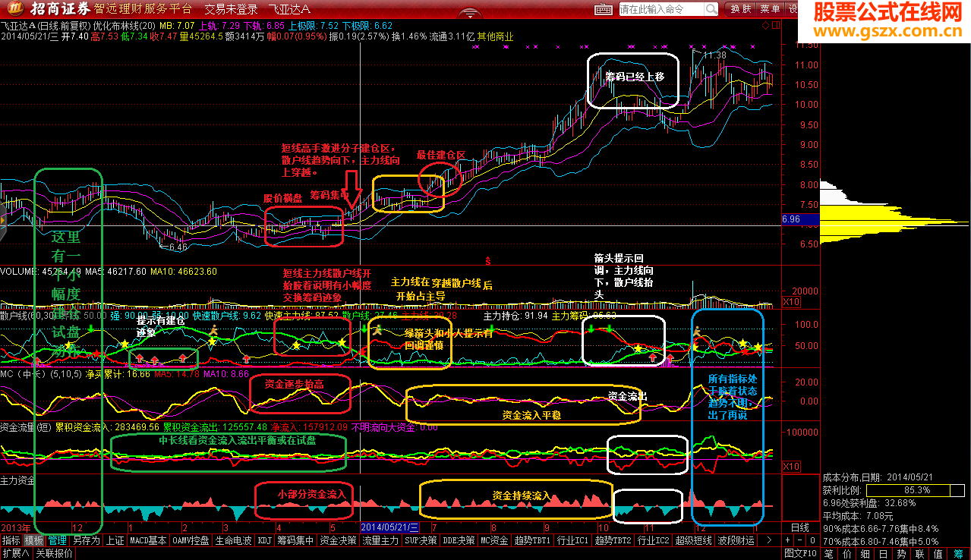Click the 主力资金 pane title
This screenshot has height=560, width=971.
[18, 480]
